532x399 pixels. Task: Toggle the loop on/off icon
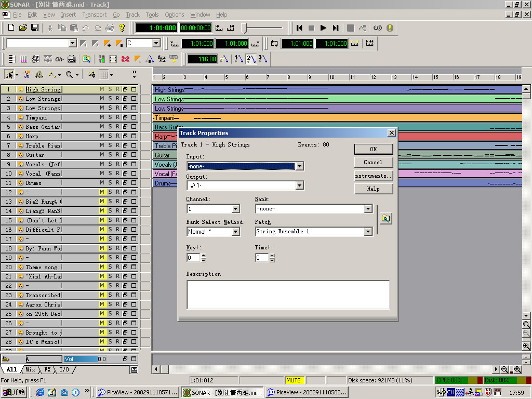click(x=274, y=44)
